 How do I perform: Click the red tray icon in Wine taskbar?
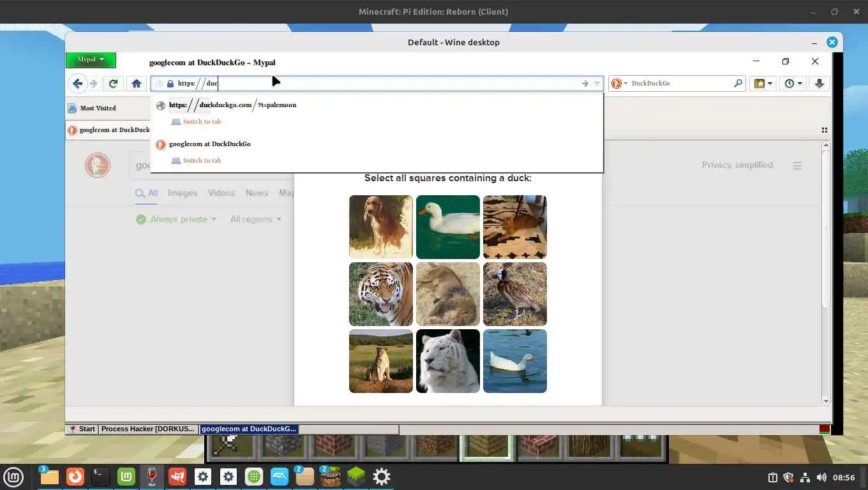click(825, 429)
